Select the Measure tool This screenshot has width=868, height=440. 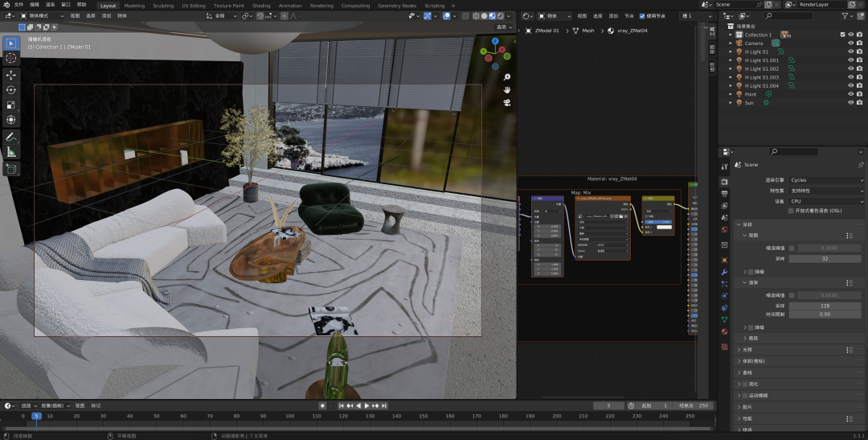[11, 152]
